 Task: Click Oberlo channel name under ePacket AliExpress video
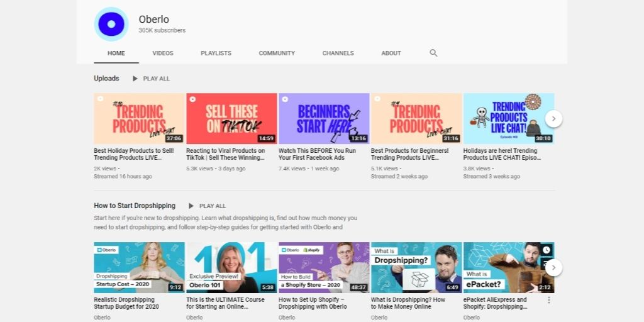click(x=472, y=318)
